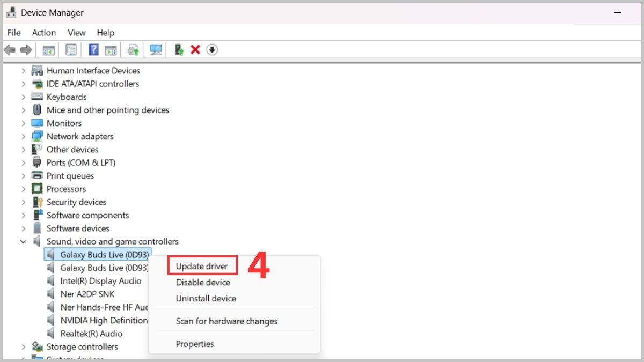644x362 pixels.
Task: Click the speaker icon beside Ner A2DP SNK
Action: [x=51, y=294]
